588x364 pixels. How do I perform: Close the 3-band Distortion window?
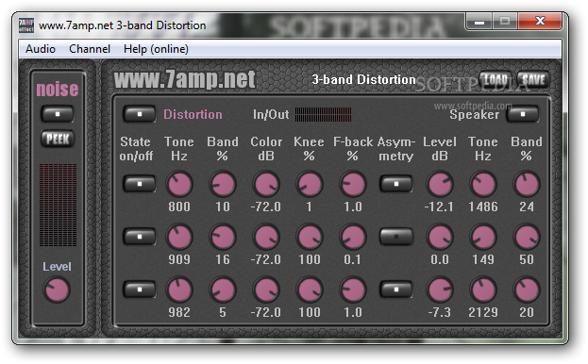(540, 22)
